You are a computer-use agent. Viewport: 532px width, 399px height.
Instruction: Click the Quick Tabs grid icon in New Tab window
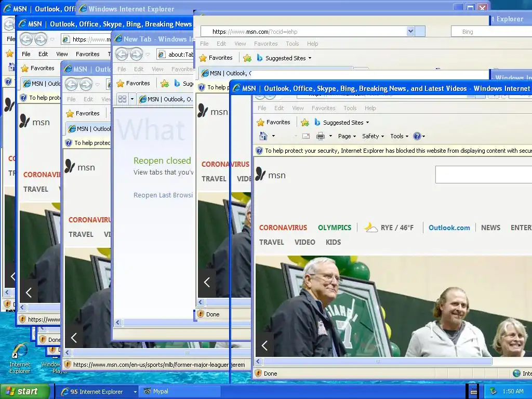click(x=122, y=99)
